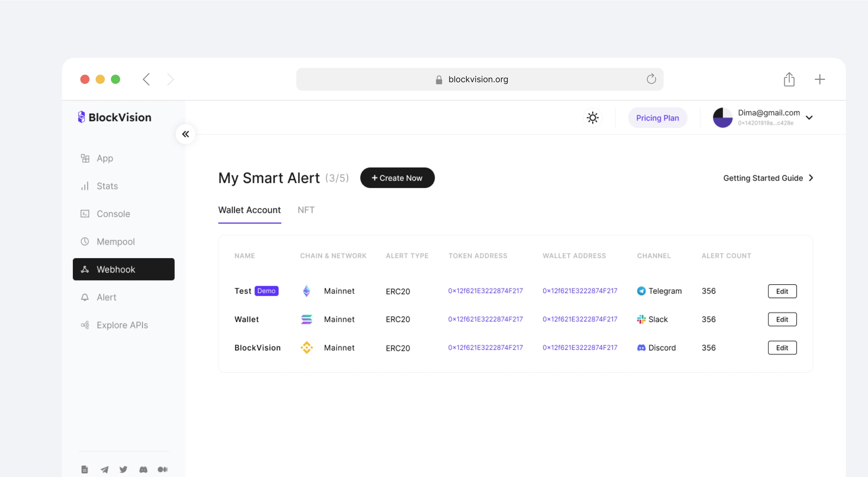The image size is (868, 477).
Task: Click the Create Now button
Action: 397,178
